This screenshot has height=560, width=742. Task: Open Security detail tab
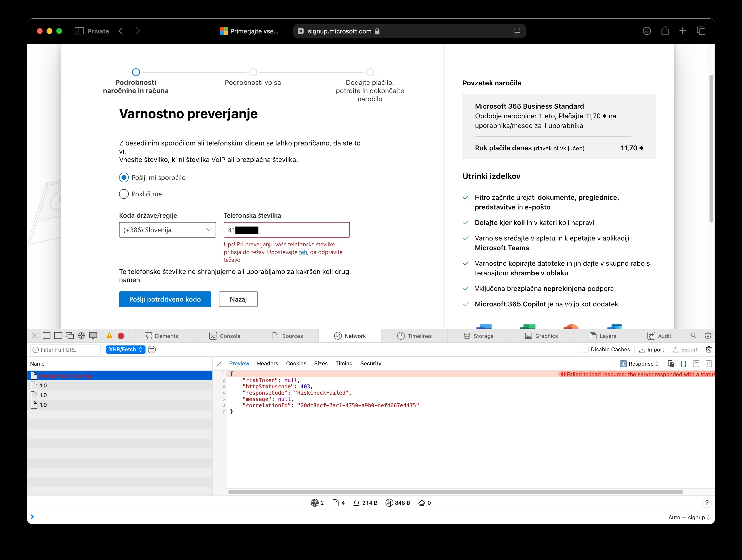point(371,363)
